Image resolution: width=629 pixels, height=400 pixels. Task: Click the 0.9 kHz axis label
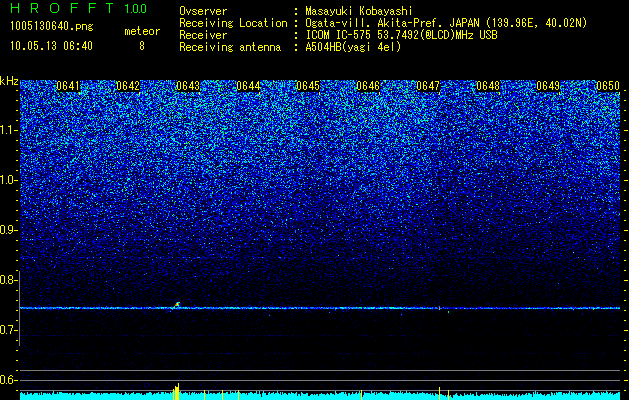[8, 230]
